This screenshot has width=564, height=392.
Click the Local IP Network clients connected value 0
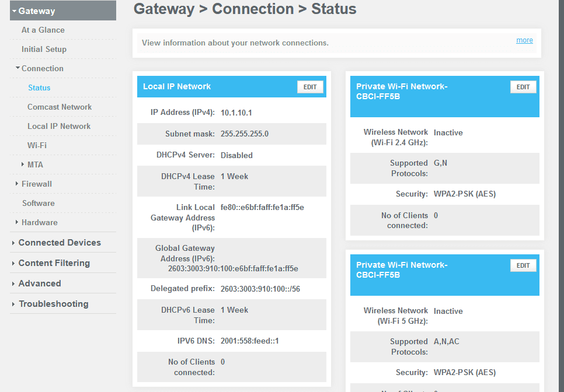pyautogui.click(x=222, y=362)
